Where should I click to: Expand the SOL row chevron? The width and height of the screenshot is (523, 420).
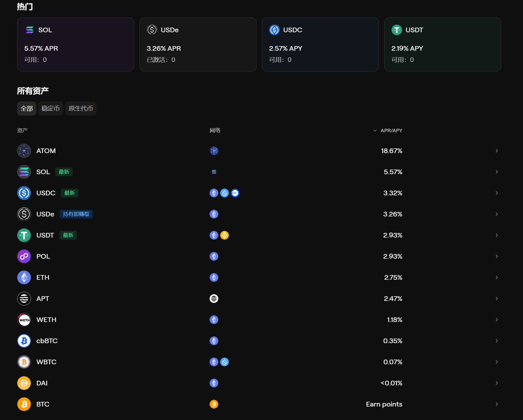497,172
